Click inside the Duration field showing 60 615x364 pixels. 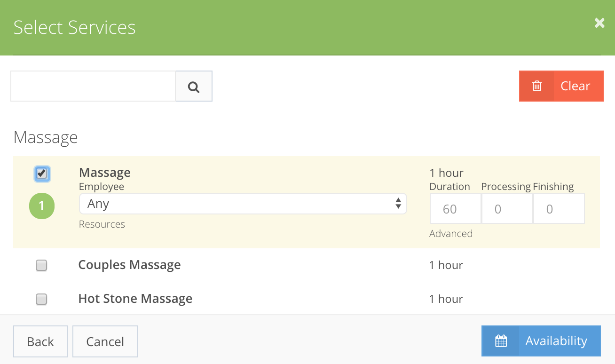tap(455, 208)
